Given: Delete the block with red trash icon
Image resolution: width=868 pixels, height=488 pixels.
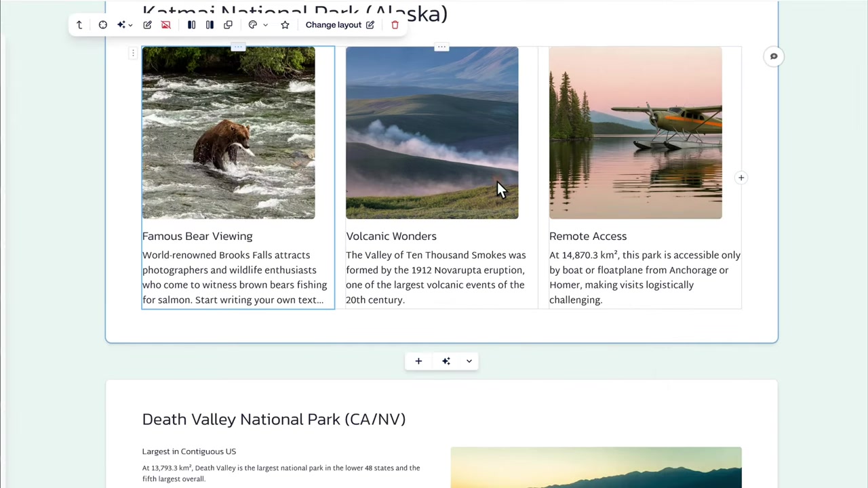Looking at the screenshot, I should pyautogui.click(x=395, y=25).
